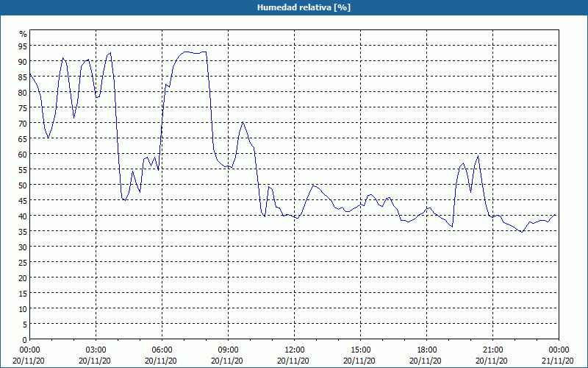Click the 55 tick label on the y-axis
The height and width of the screenshot is (368, 588).
[x=23, y=169]
